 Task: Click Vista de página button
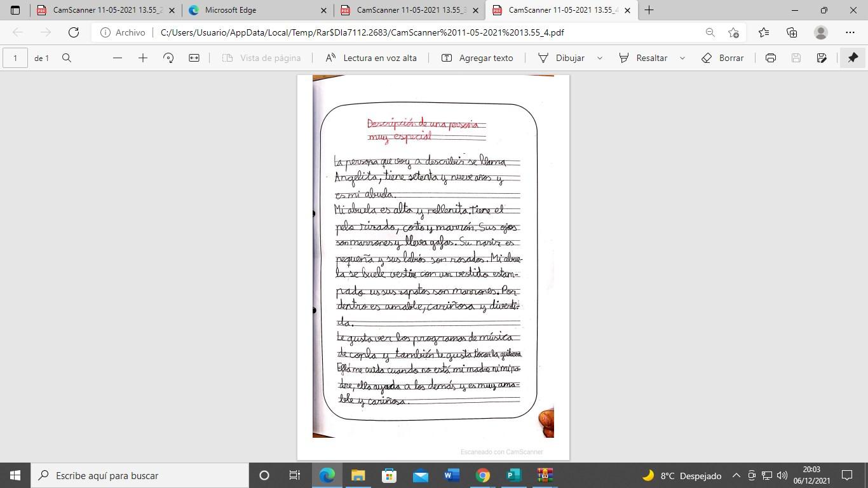(261, 58)
